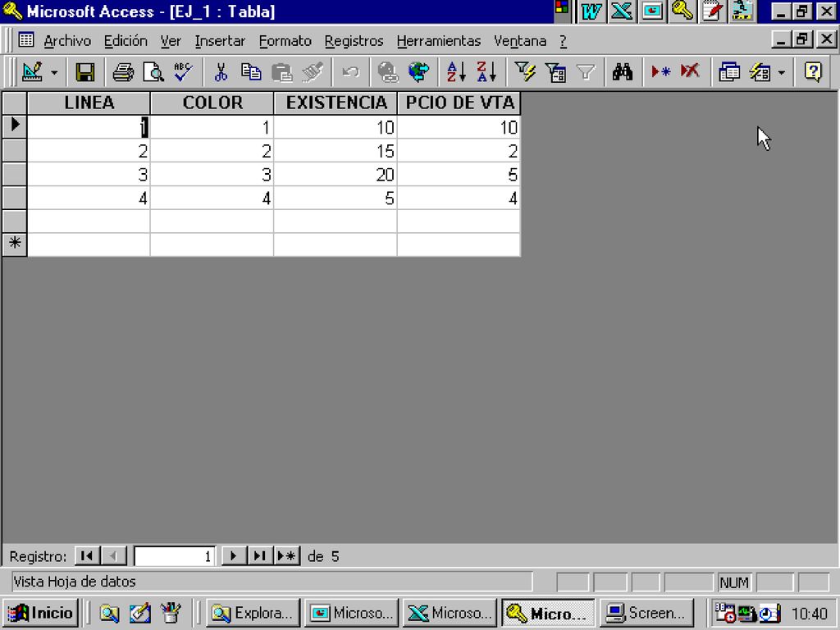This screenshot has height=630, width=840.
Task: Go to the first record
Action: click(x=87, y=556)
